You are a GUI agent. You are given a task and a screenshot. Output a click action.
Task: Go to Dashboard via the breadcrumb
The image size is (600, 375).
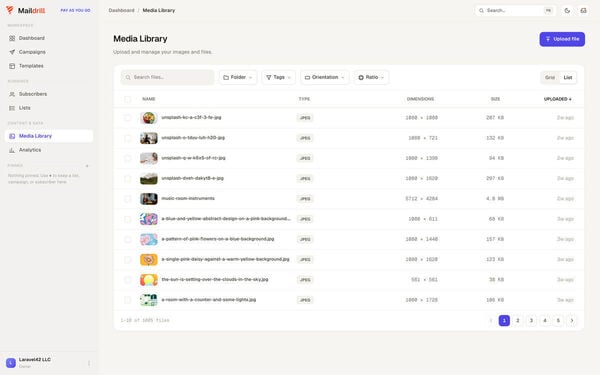tap(121, 10)
